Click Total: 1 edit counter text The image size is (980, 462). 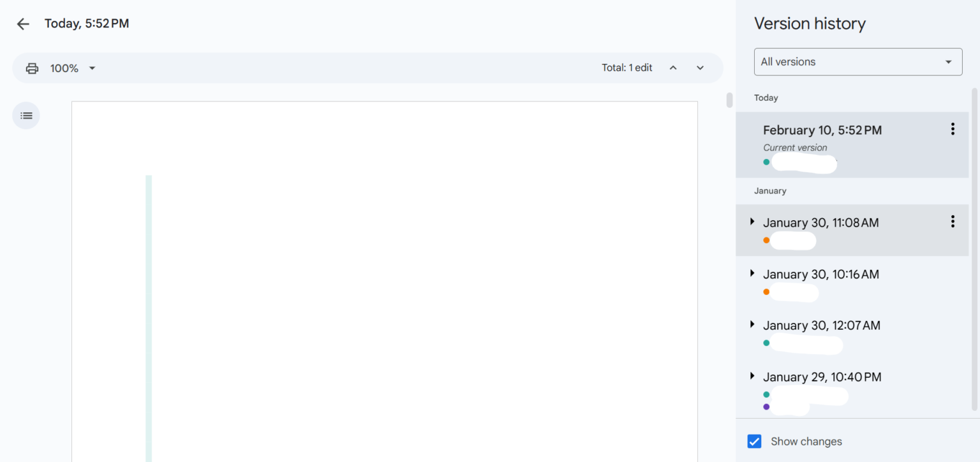627,67
